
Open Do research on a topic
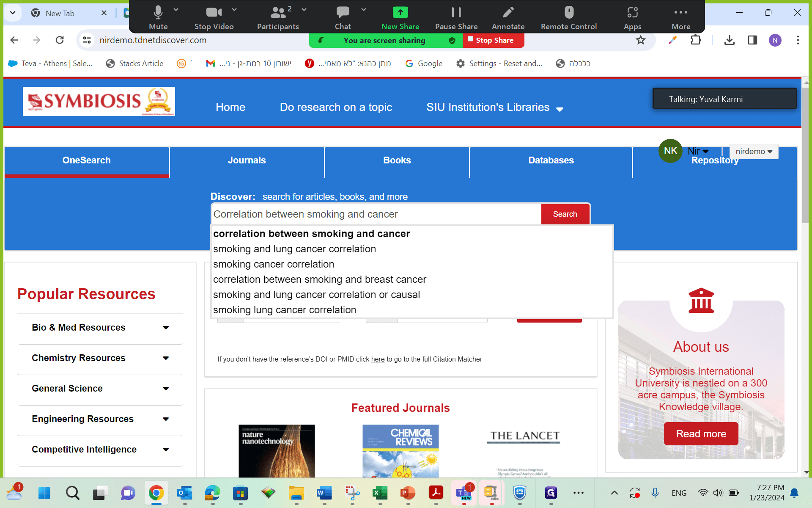click(x=336, y=108)
